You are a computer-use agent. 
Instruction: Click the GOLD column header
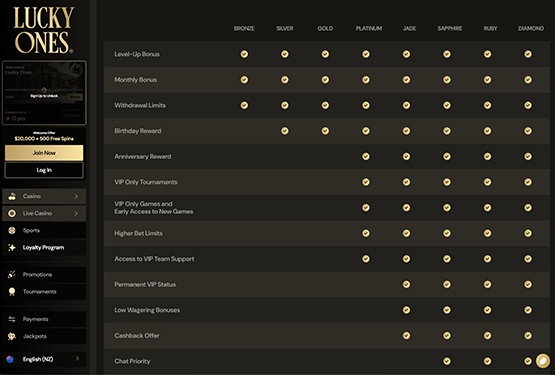pyautogui.click(x=325, y=28)
